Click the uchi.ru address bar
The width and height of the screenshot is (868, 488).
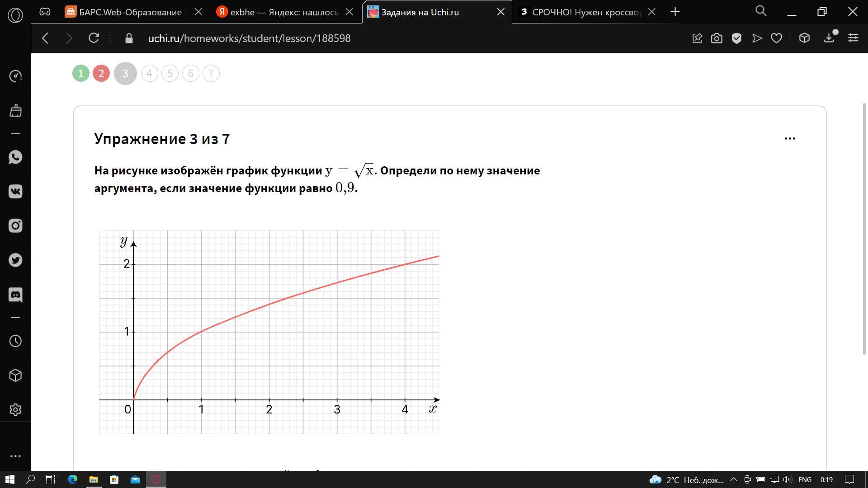pyautogui.click(x=249, y=38)
